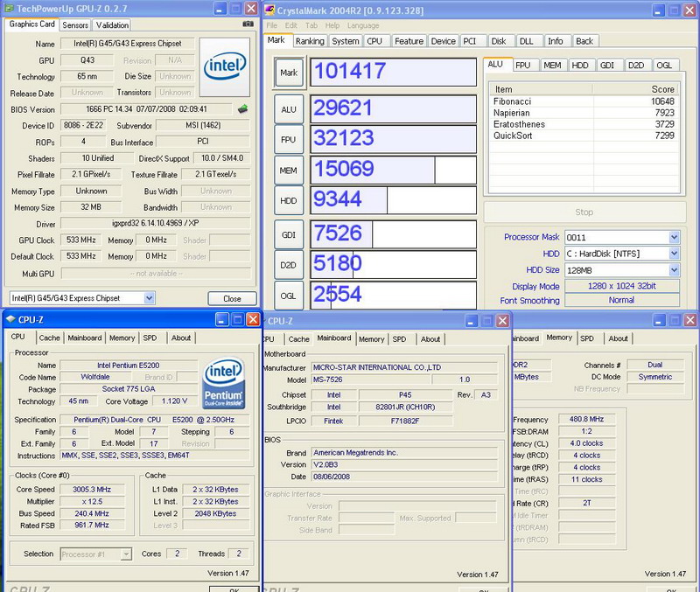The height and width of the screenshot is (592, 700).
Task: Open the File menu in CrystalMark
Action: coord(271,25)
